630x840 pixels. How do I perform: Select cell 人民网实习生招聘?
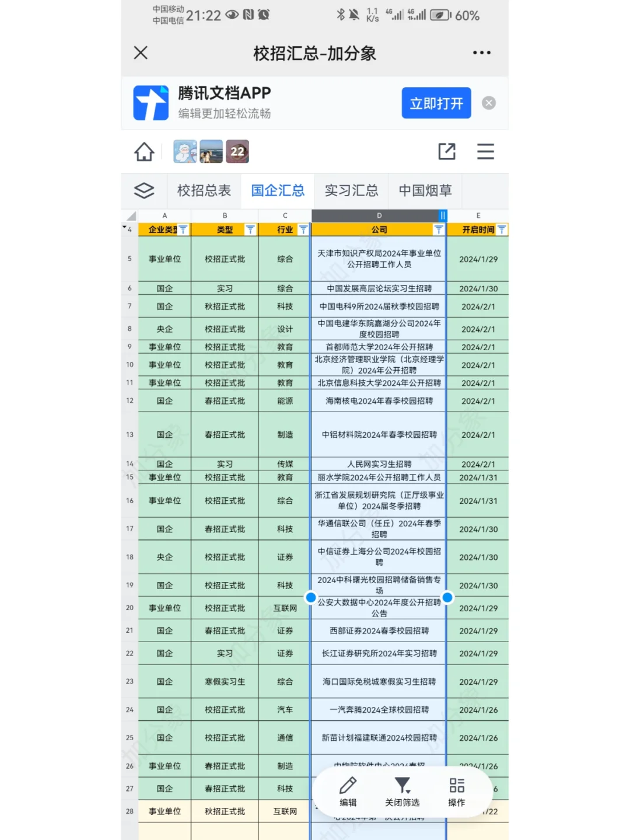pyautogui.click(x=379, y=464)
